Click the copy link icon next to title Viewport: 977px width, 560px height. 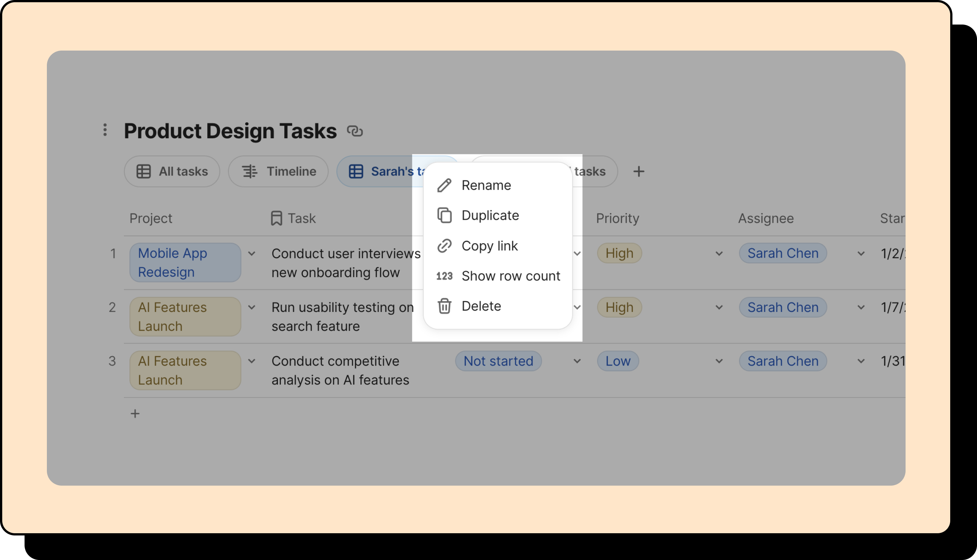click(x=355, y=131)
